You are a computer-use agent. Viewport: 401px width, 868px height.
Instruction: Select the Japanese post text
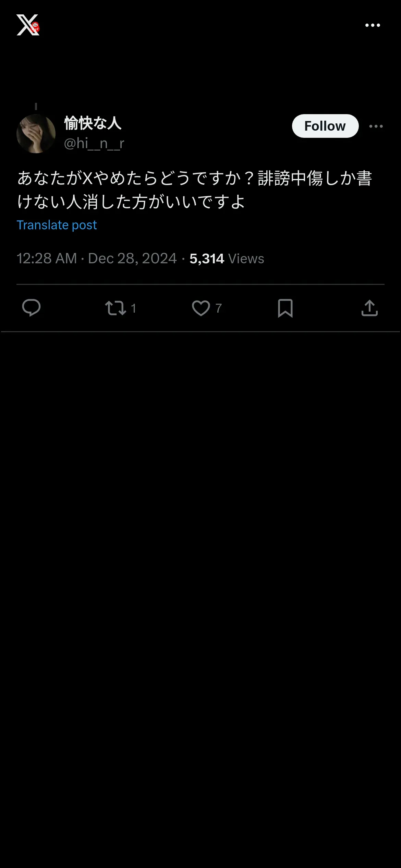pos(195,190)
